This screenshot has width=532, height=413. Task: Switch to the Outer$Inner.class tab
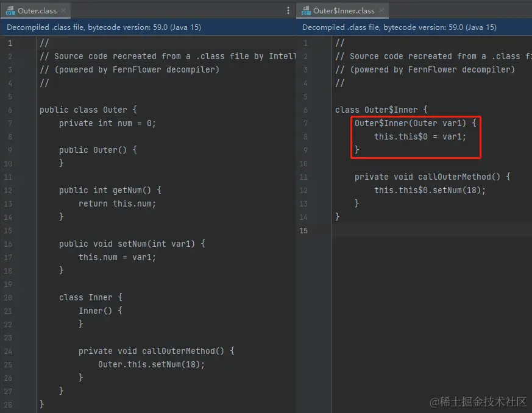point(343,11)
